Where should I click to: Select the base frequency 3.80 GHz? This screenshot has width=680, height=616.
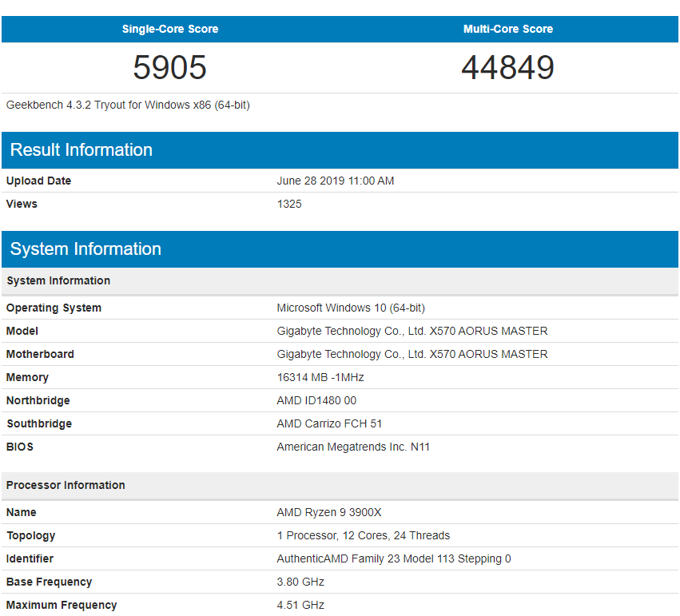point(300,582)
